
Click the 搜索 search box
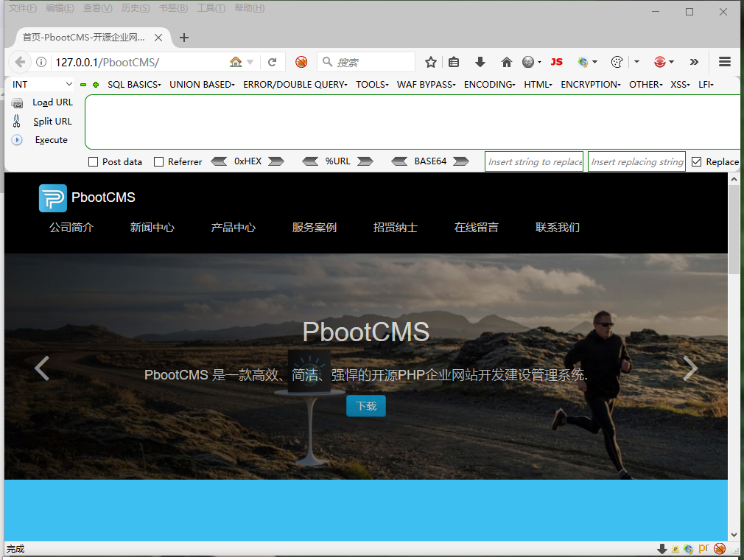tap(366, 62)
